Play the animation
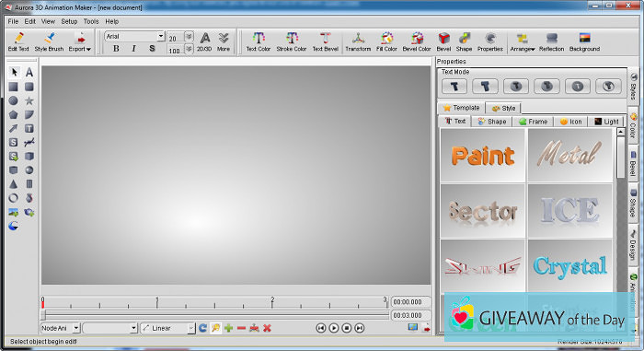This screenshot has height=351, width=644. click(x=334, y=328)
